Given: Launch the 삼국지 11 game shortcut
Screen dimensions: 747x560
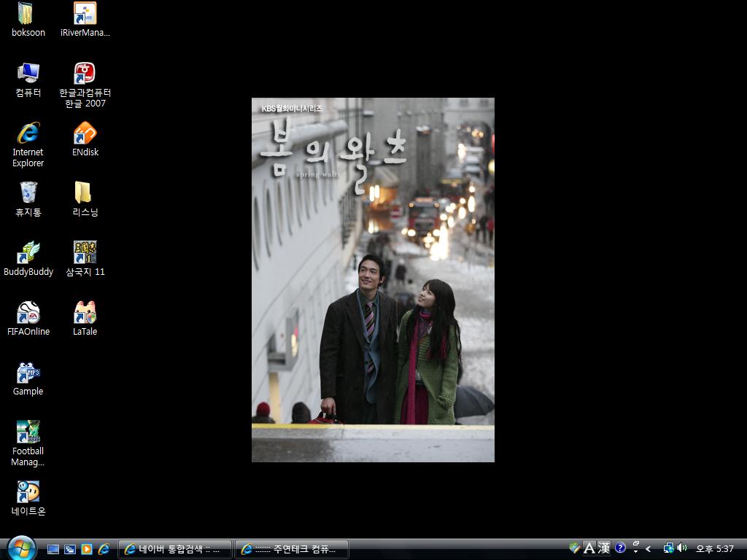Looking at the screenshot, I should pyautogui.click(x=85, y=259).
